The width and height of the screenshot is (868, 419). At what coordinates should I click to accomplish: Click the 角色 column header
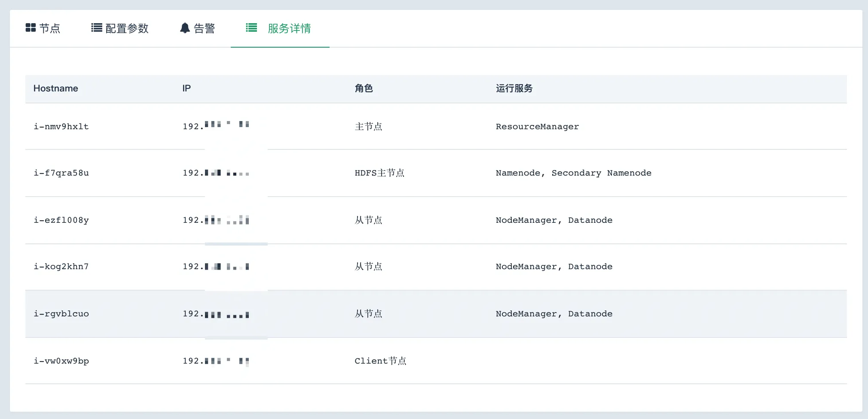click(x=364, y=88)
